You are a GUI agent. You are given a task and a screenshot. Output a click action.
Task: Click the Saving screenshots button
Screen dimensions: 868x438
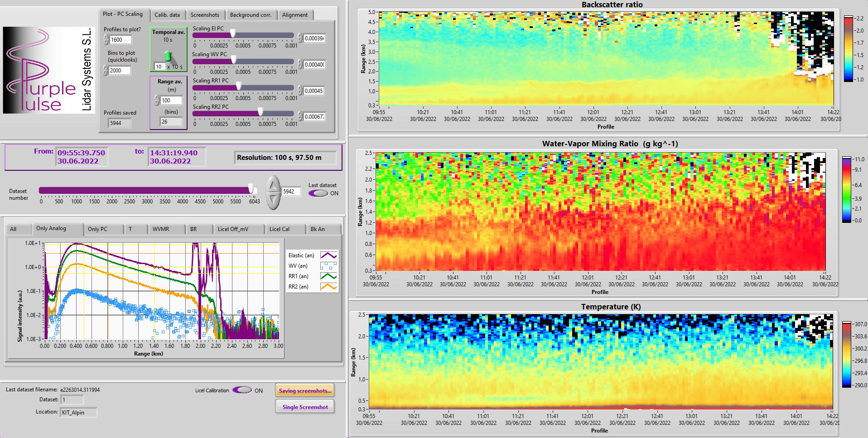coord(305,390)
